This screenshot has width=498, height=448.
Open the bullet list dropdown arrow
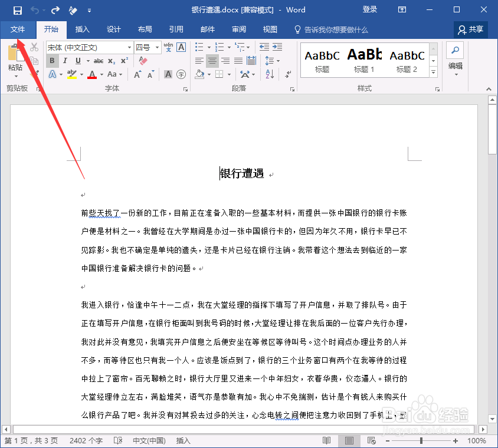(209, 47)
